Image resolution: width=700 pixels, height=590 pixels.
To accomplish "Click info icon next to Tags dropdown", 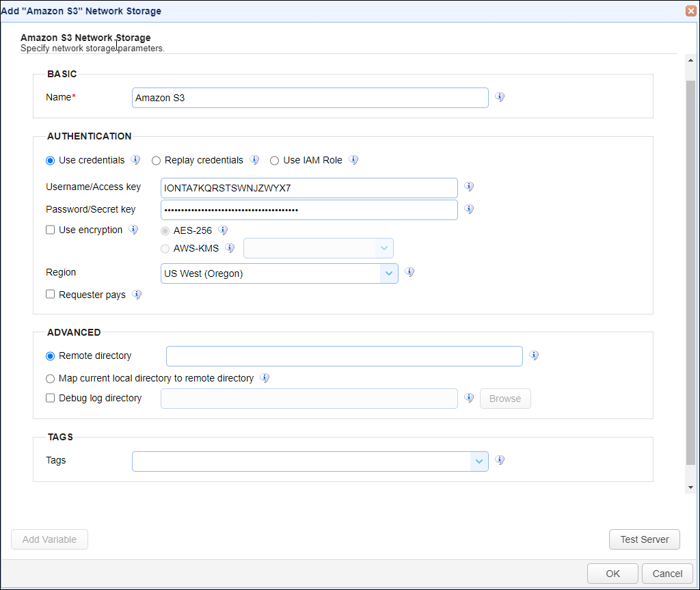I will tap(500, 459).
